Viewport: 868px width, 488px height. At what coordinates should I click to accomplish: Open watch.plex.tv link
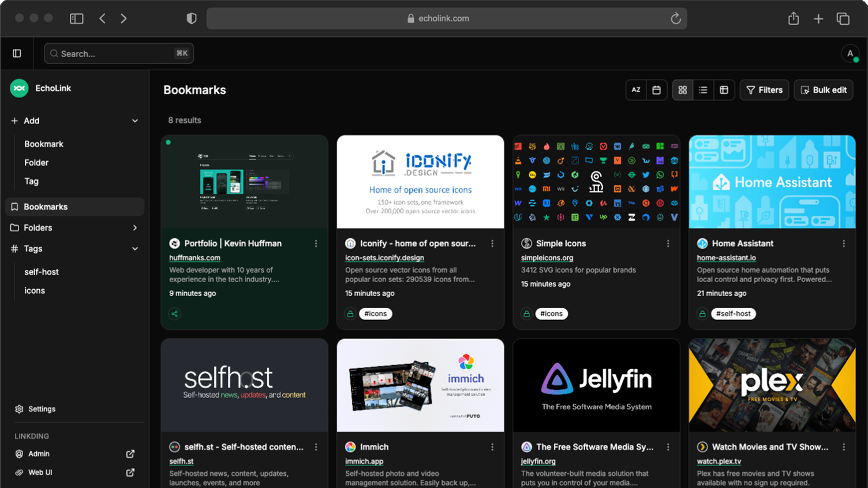tap(719, 461)
